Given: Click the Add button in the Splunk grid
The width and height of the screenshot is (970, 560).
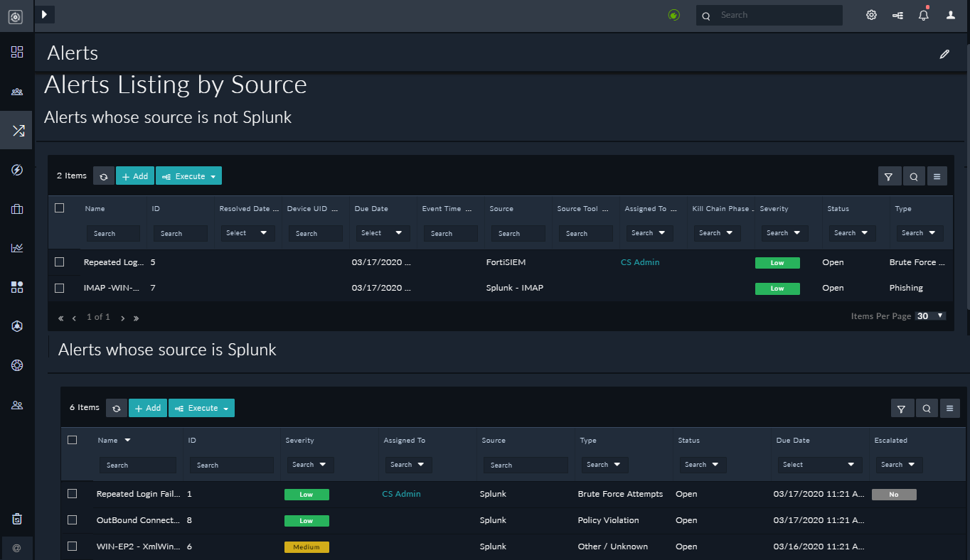Looking at the screenshot, I should point(147,408).
